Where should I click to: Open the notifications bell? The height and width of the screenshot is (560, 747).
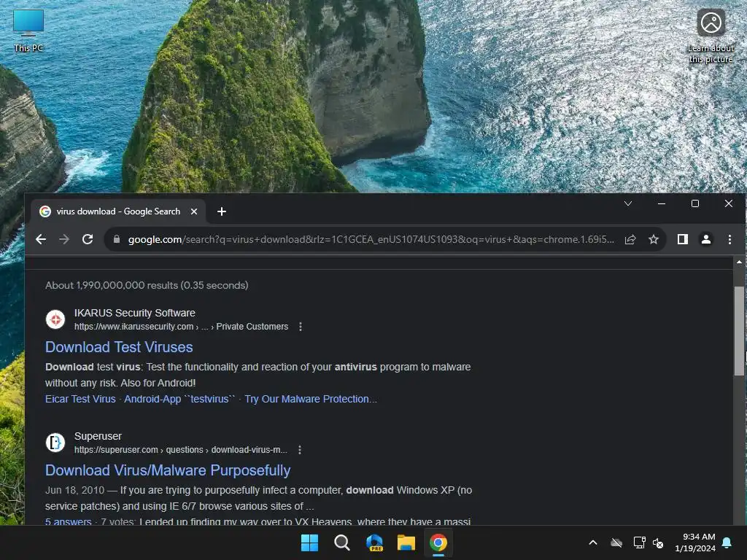727,542
